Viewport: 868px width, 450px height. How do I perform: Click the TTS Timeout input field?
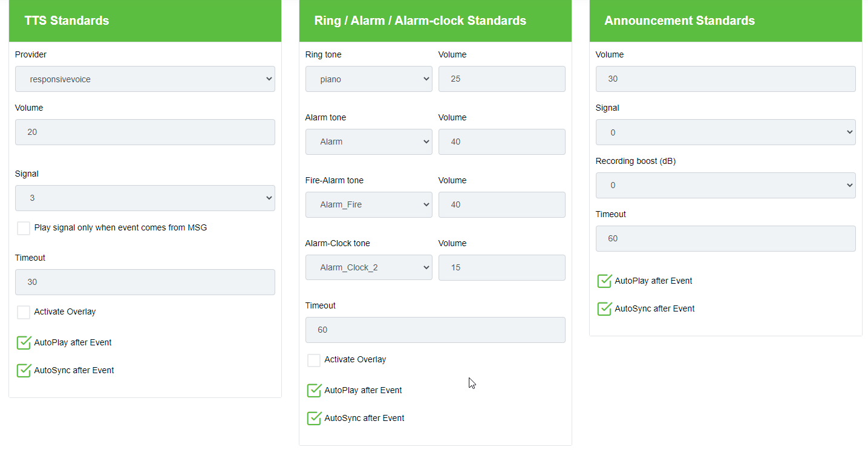click(145, 282)
